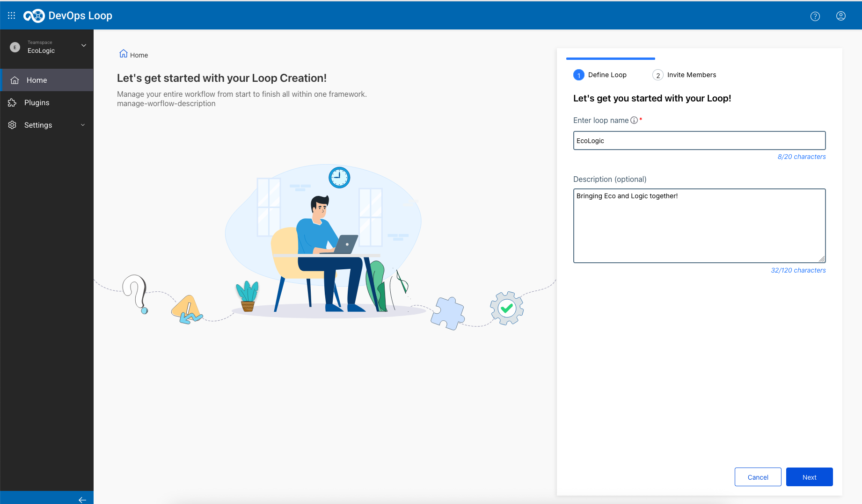Click the breadcrumb home icon
This screenshot has height=504, width=862.
(124, 53)
